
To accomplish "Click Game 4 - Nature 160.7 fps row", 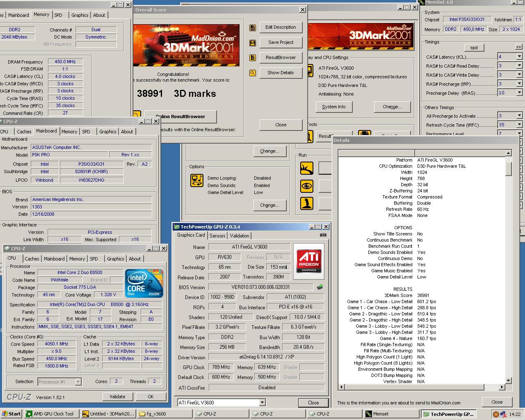I will [x=408, y=338].
